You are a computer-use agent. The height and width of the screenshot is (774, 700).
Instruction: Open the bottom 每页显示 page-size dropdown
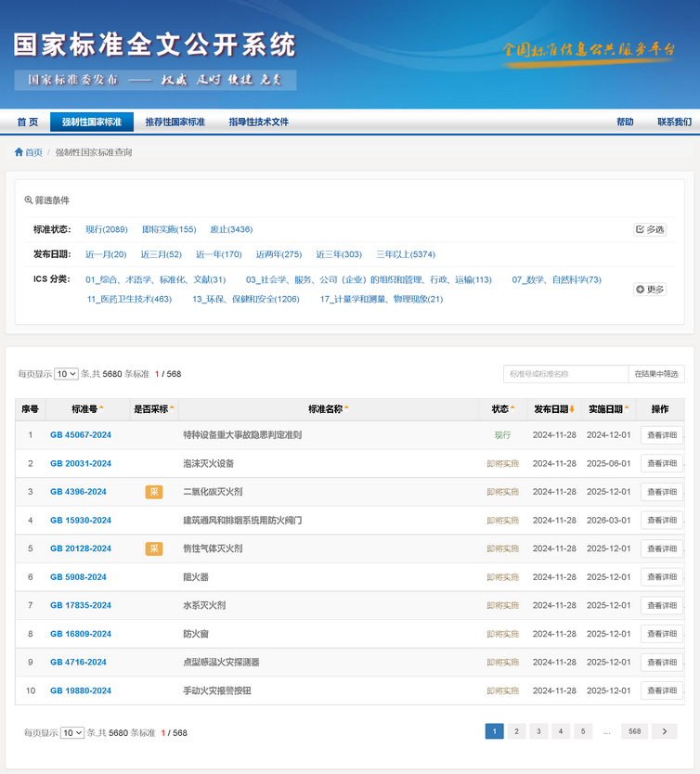(x=72, y=732)
